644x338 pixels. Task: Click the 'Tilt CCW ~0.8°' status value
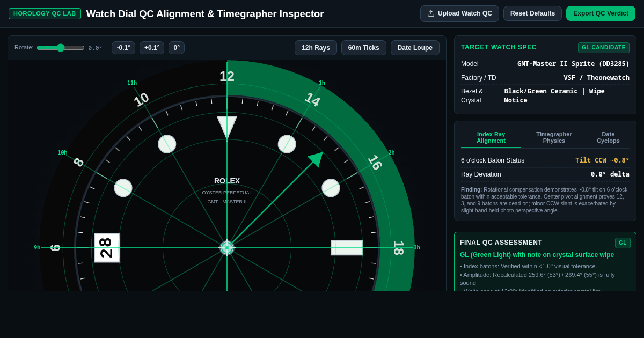click(602, 160)
